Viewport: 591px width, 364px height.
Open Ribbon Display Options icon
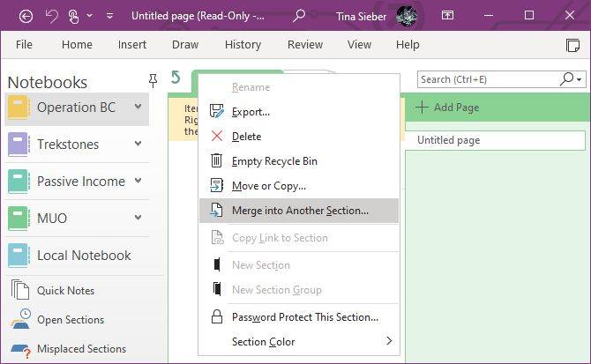pyautogui.click(x=447, y=16)
